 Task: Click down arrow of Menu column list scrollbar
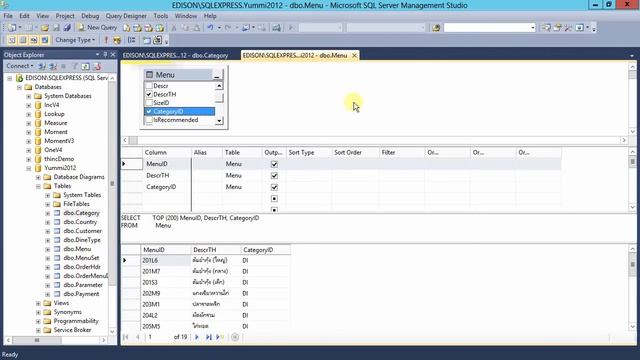coord(219,120)
